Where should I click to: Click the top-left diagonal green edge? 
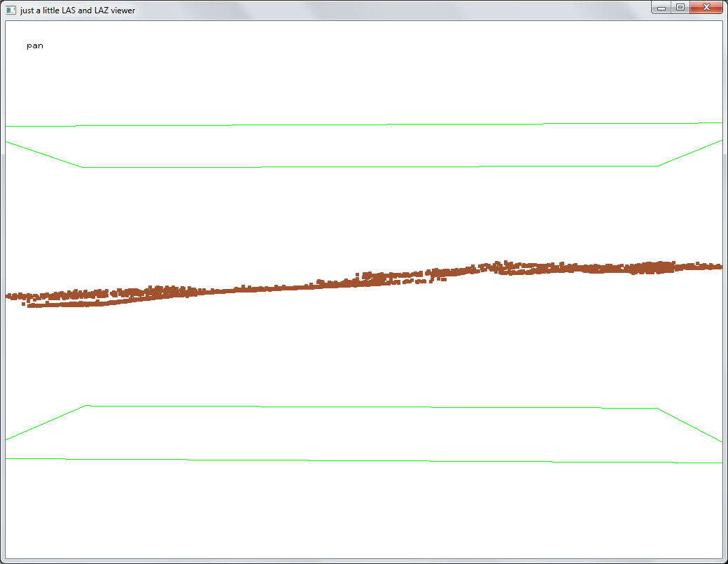[x=43, y=154]
